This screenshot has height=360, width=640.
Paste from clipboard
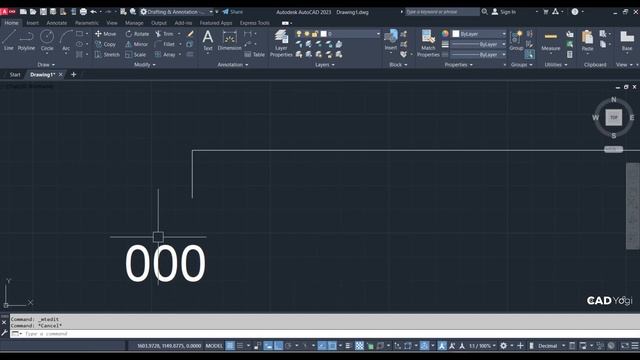pos(587,40)
